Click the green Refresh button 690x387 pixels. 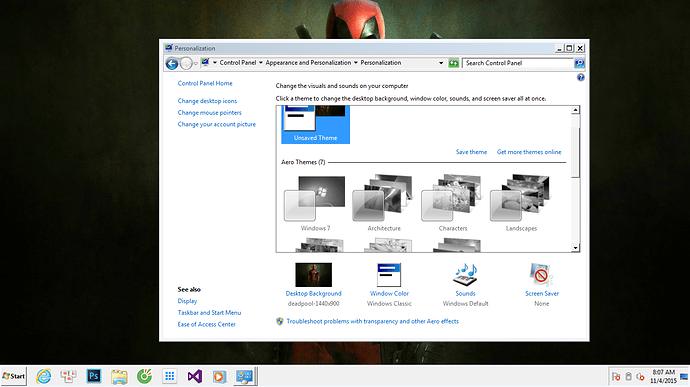click(453, 63)
